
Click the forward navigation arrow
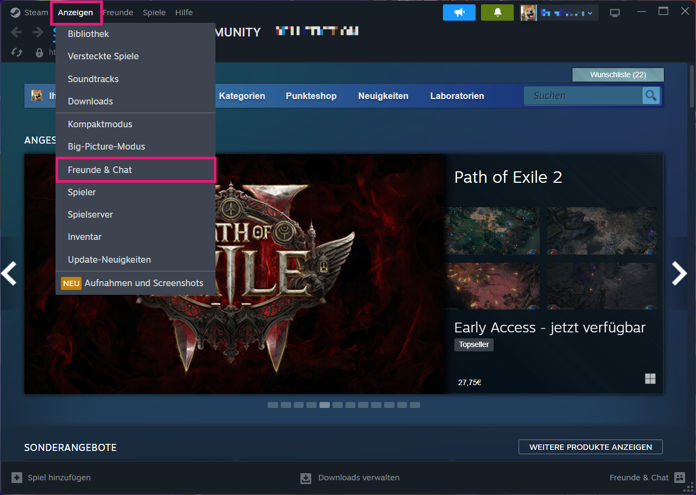pyautogui.click(x=38, y=32)
